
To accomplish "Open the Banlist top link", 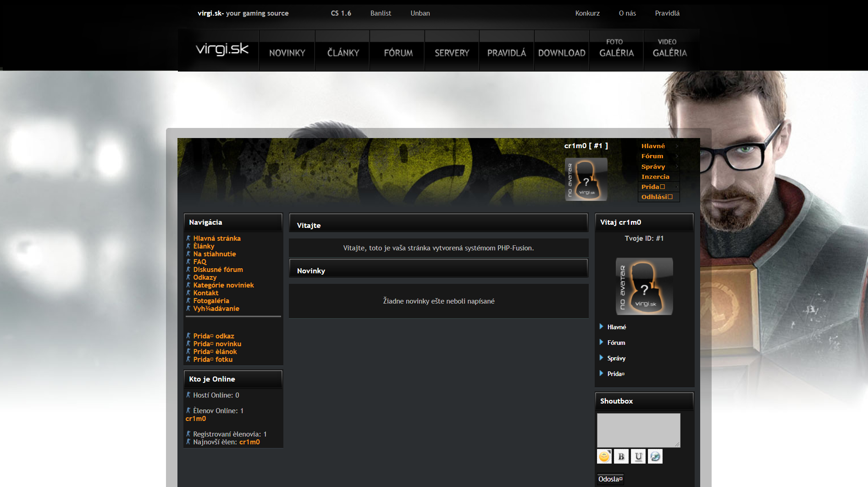I will [381, 13].
